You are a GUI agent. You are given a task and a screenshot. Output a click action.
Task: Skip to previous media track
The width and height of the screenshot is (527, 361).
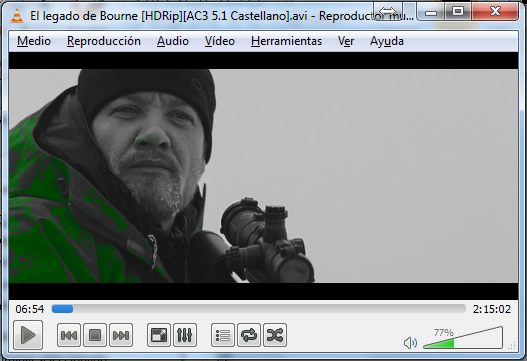(69, 335)
